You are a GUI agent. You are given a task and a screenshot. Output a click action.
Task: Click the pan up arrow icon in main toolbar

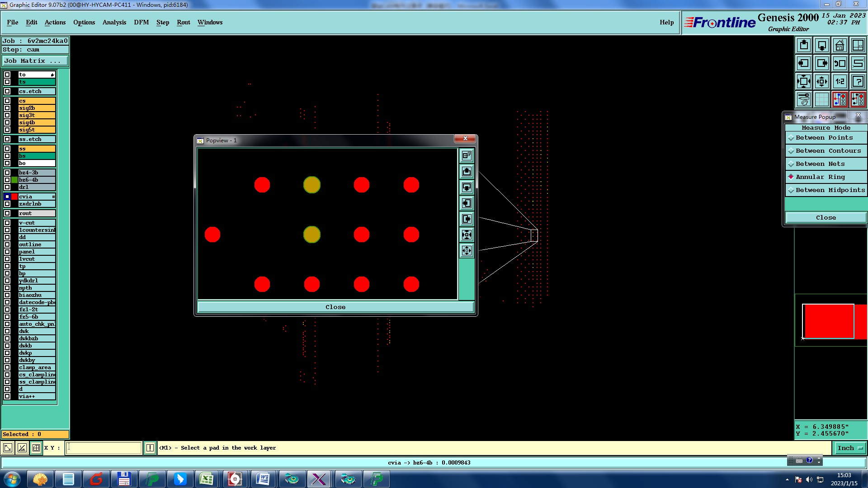(803, 45)
